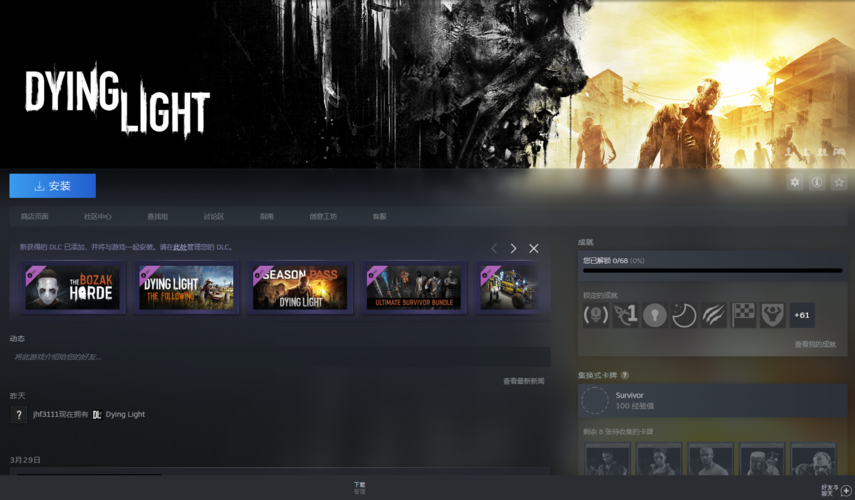The width and height of the screenshot is (855, 500).
Task: Select the claw marks achievement icon
Action: coord(714,315)
